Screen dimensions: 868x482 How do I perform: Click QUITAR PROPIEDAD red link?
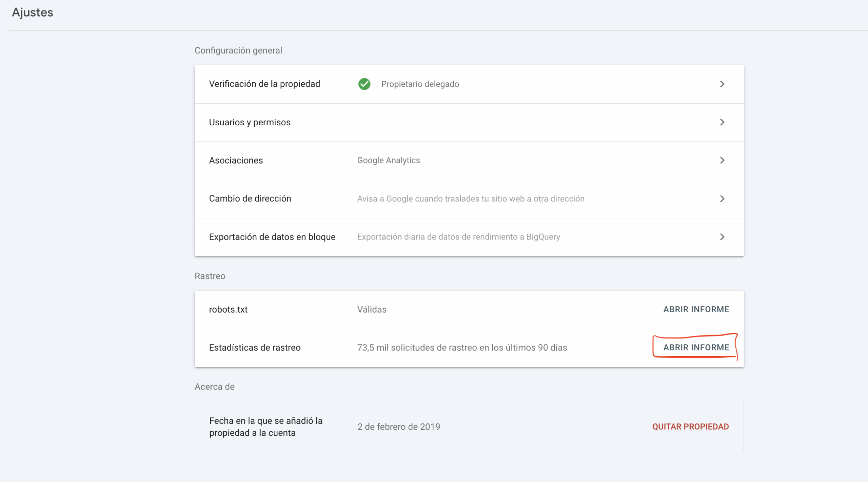(690, 426)
